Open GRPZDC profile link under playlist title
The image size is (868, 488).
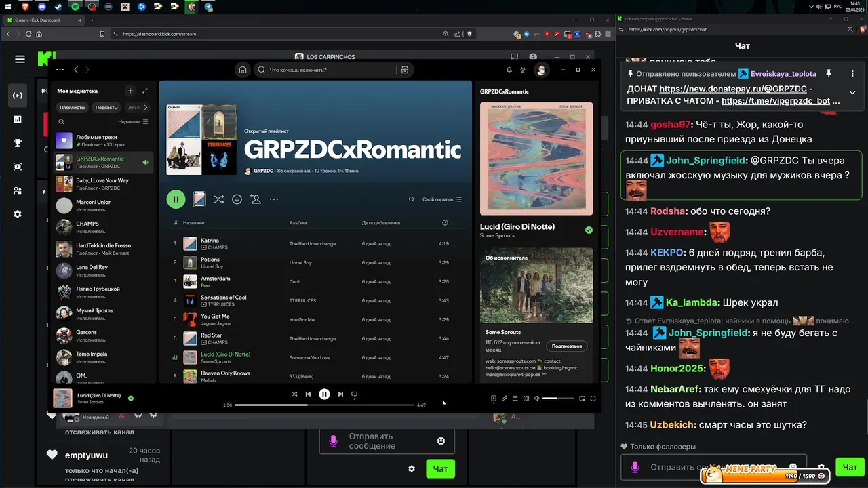click(263, 171)
